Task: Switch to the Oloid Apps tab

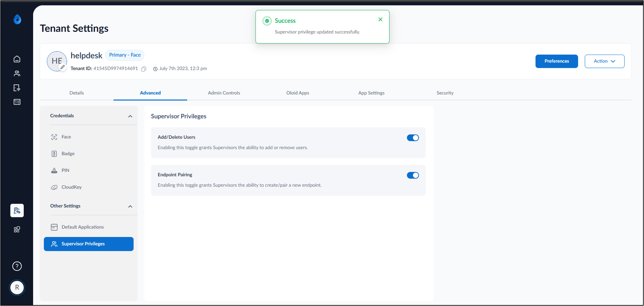Action: tap(298, 93)
